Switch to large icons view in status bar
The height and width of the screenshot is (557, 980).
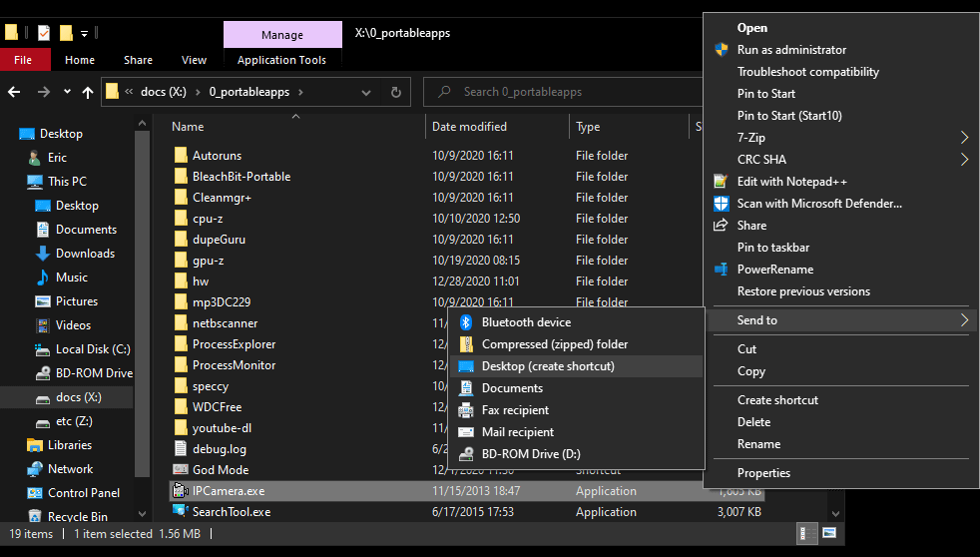829,533
